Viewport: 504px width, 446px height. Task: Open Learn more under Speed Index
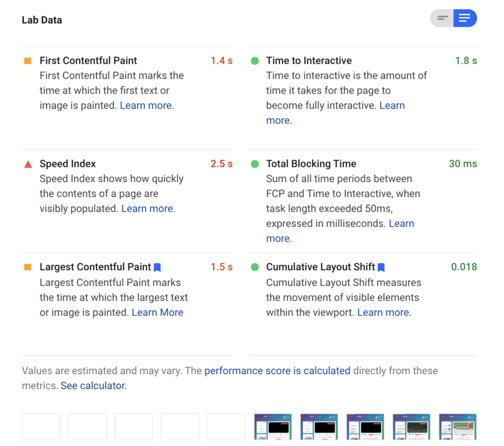point(147,209)
